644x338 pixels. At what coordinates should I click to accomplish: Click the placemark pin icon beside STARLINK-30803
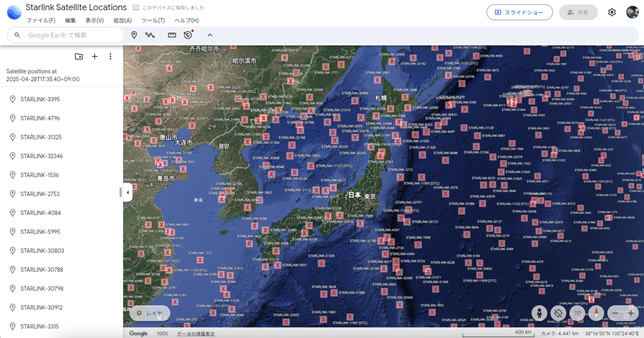point(12,251)
